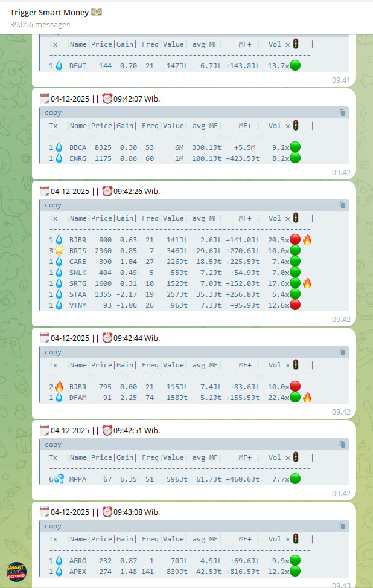Click the red circle in VTNY row

coord(295,305)
